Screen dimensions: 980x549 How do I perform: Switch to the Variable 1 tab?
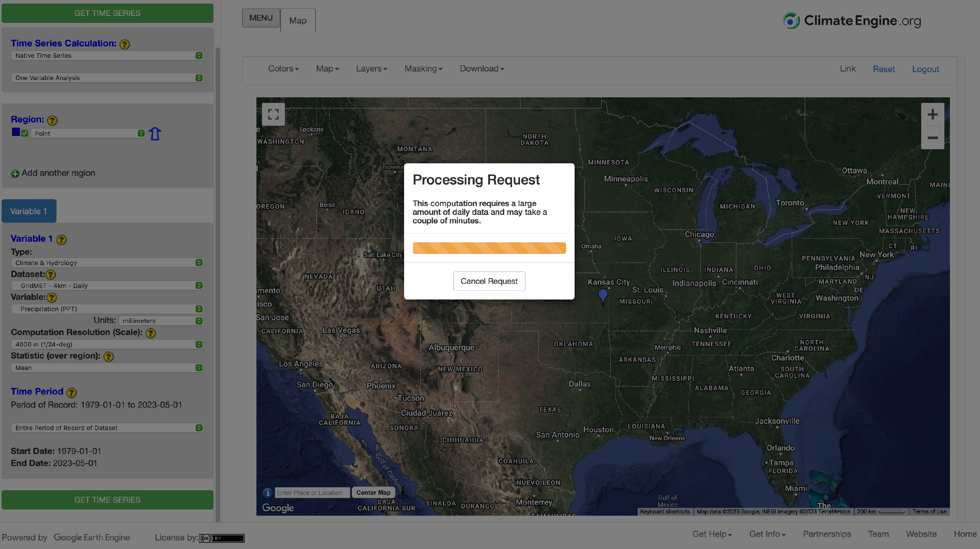(29, 211)
